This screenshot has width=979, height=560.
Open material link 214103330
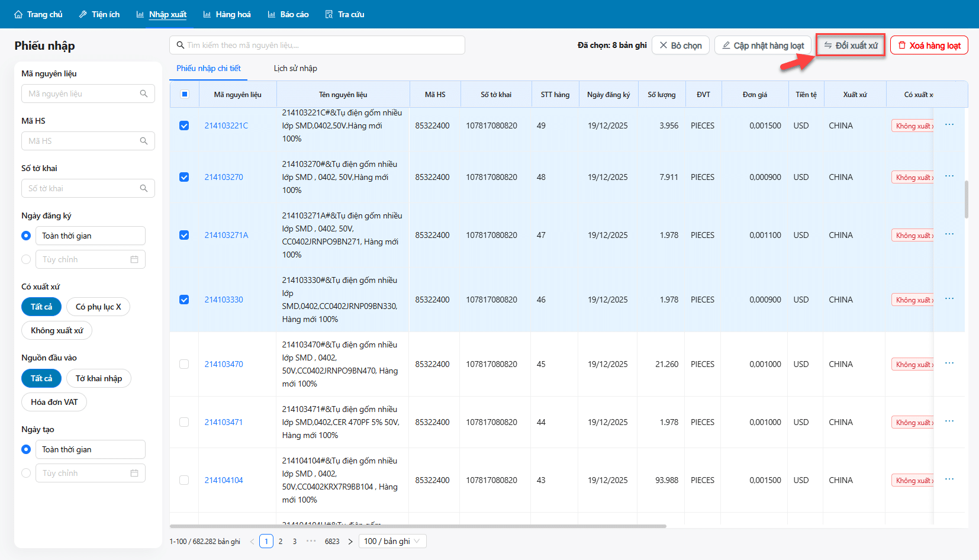click(x=224, y=300)
